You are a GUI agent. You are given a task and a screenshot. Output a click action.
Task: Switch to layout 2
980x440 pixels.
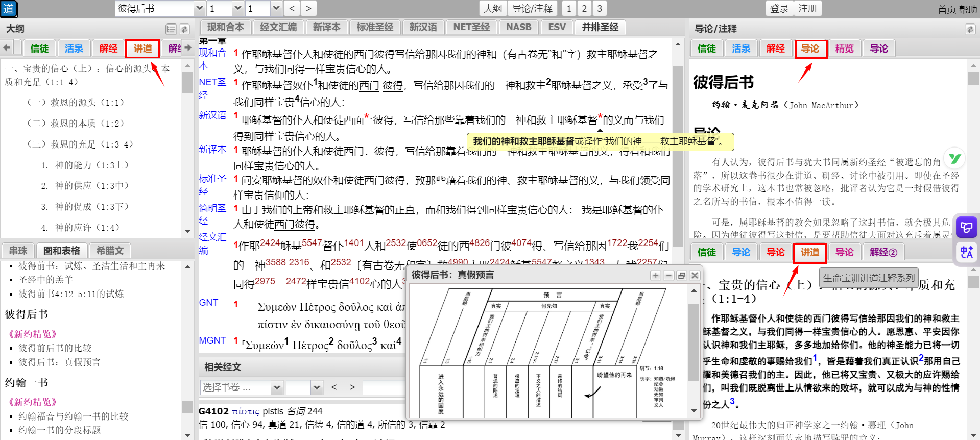[584, 9]
